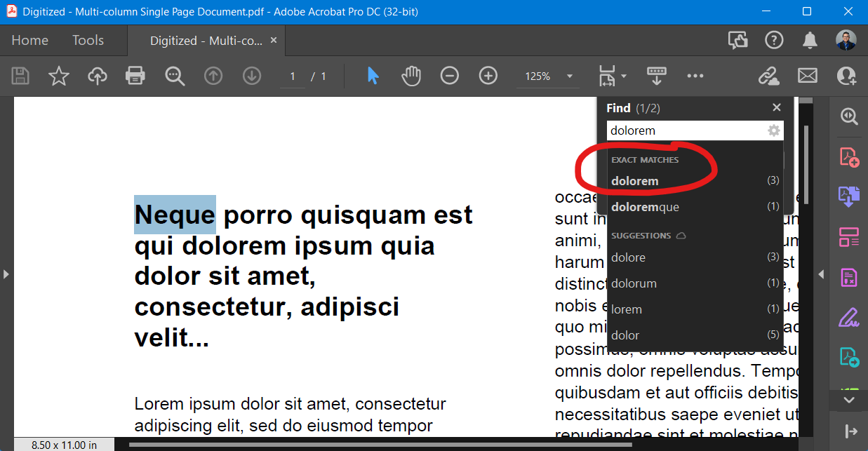The width and height of the screenshot is (868, 451).
Task: Add the document to starred with the star icon
Action: (59, 76)
